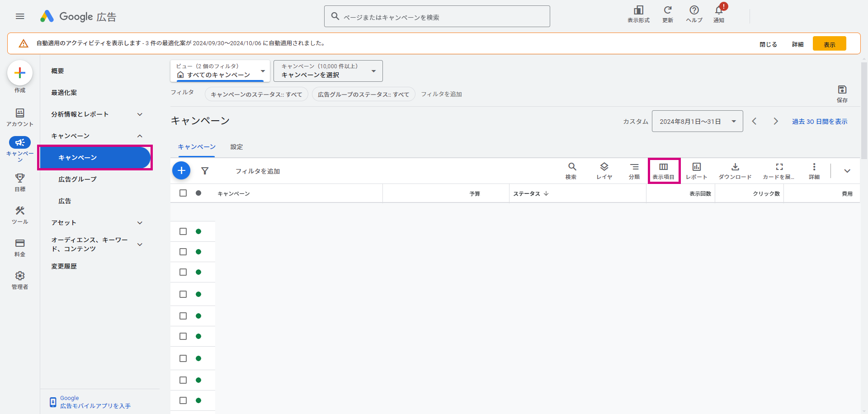Go to previous date range arrow
Screen dimensions: 868x414
click(x=754, y=121)
